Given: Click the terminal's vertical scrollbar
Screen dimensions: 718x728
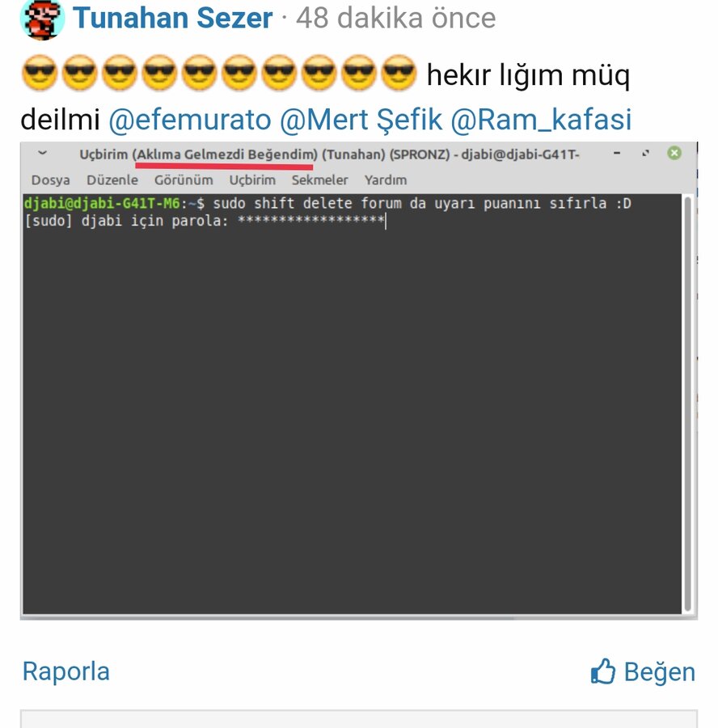Looking at the screenshot, I should [688, 404].
